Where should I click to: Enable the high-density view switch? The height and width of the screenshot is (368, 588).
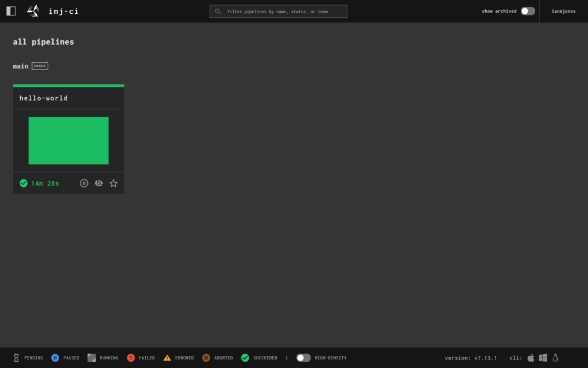click(x=303, y=358)
